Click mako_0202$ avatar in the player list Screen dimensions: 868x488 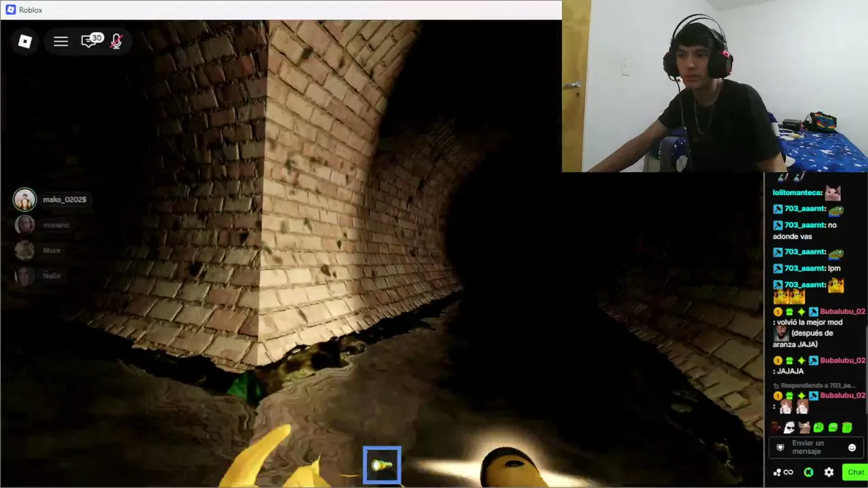coord(24,199)
